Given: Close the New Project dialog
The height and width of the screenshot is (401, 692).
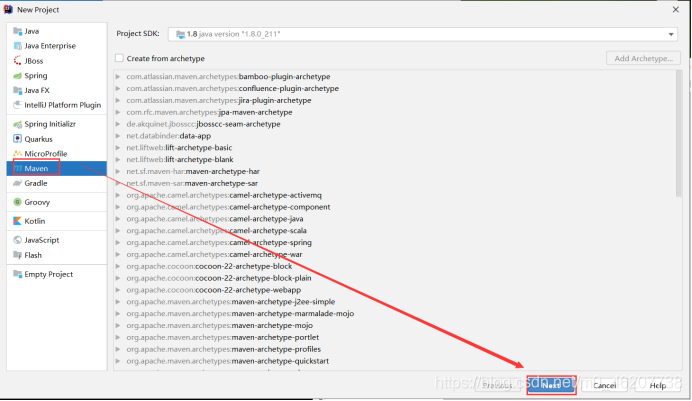Looking at the screenshot, I should coord(676,9).
